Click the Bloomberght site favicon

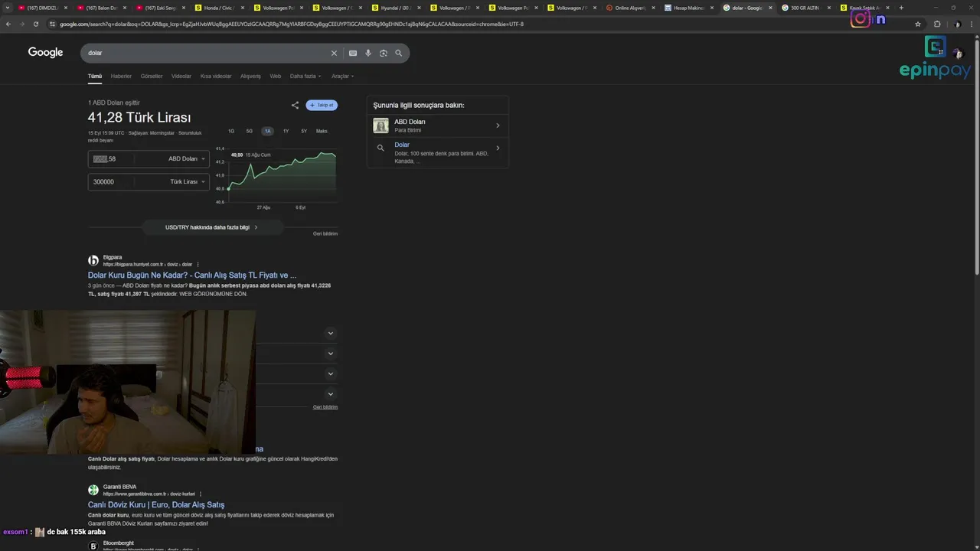[93, 546]
